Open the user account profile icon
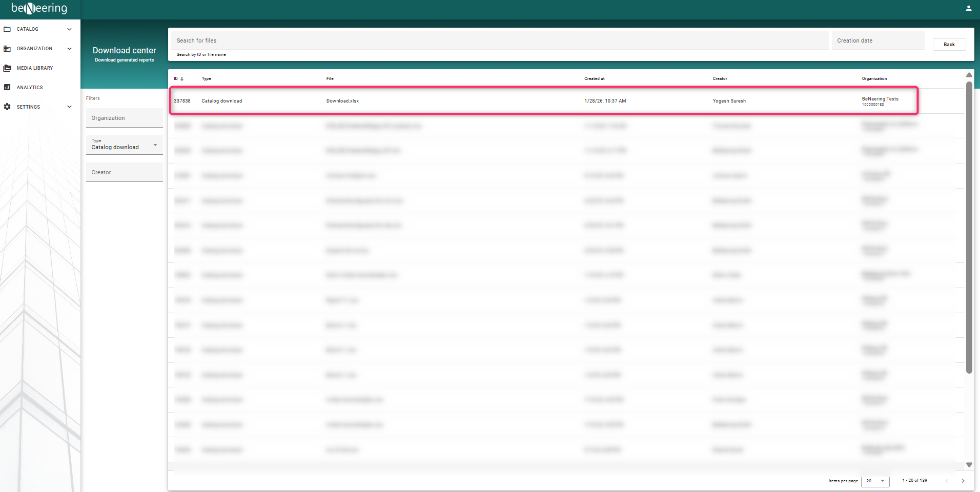Image resolution: width=980 pixels, height=492 pixels. [968, 8]
